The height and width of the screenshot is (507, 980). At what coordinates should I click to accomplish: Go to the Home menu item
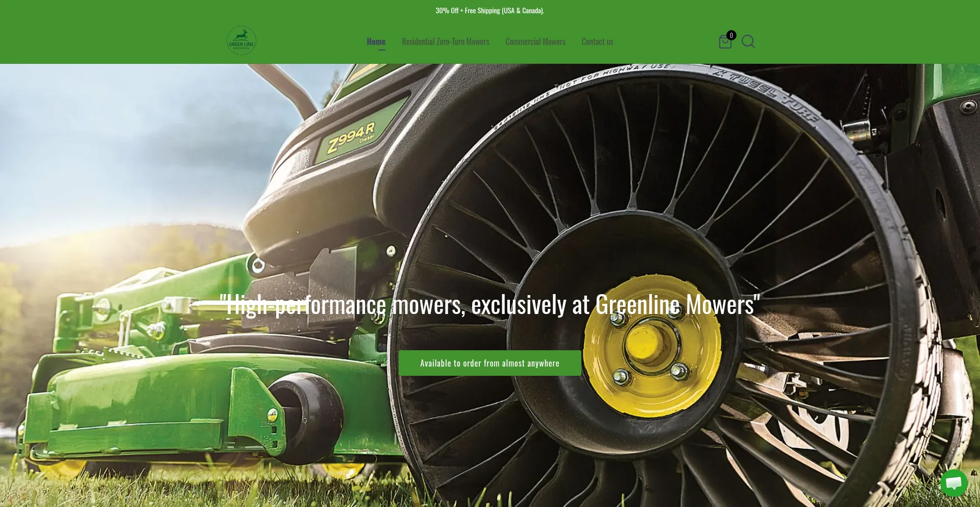point(376,42)
